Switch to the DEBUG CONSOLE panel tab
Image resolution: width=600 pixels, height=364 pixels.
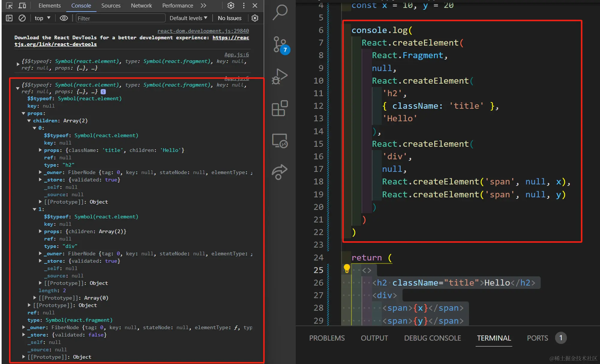(x=432, y=338)
